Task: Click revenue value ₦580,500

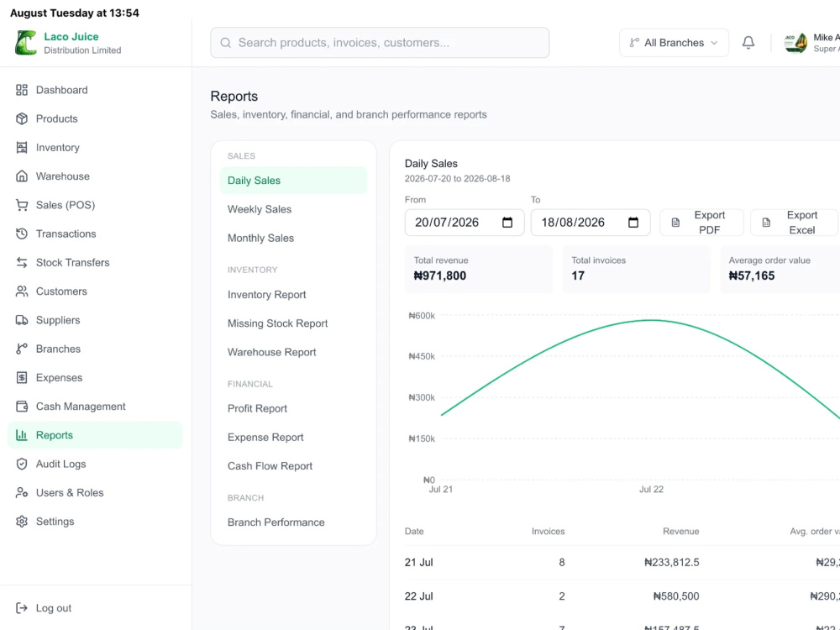Action: (x=676, y=596)
